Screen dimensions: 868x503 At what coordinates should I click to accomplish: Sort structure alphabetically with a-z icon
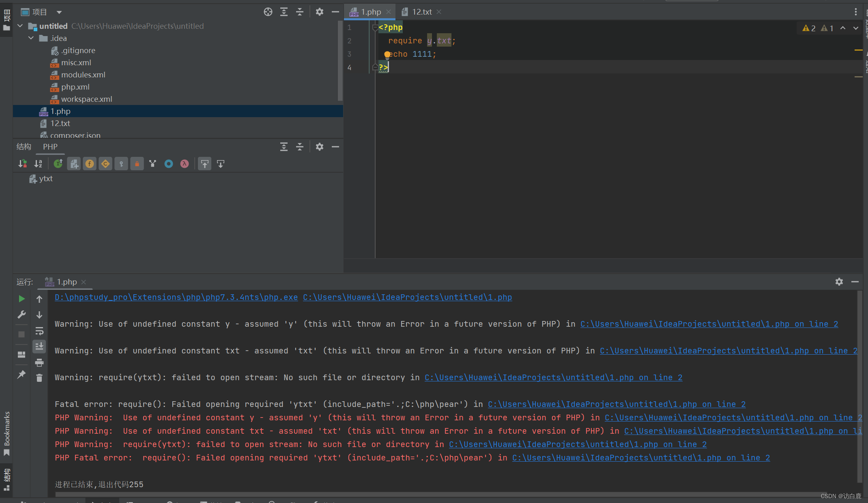38,164
